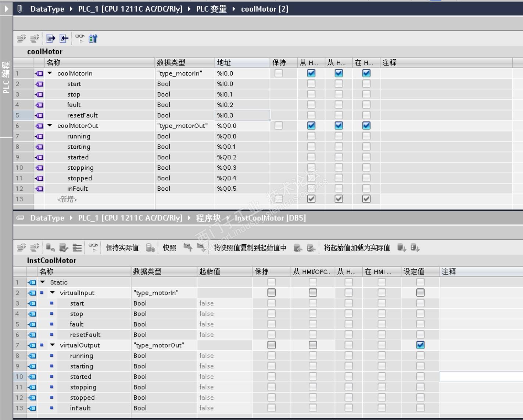Click the 设定值 column header
This screenshot has width=523, height=420.
click(x=420, y=272)
